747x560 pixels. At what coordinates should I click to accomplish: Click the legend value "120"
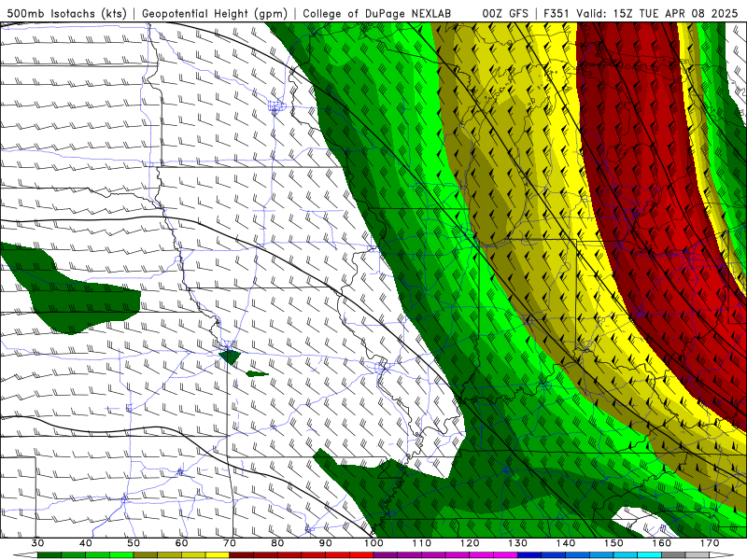(x=470, y=543)
